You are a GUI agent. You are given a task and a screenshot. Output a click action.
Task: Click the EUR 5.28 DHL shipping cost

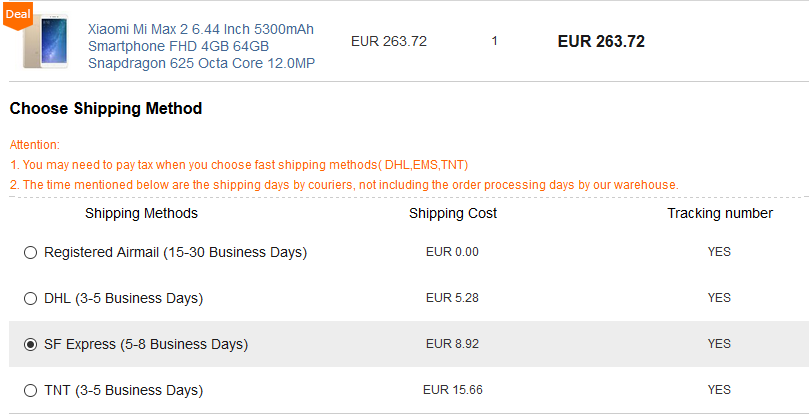click(452, 299)
